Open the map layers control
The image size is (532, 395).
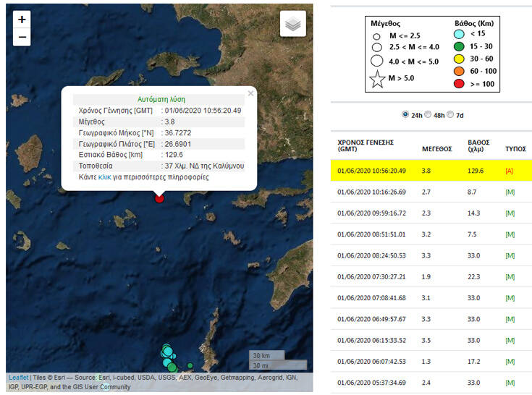(292, 24)
